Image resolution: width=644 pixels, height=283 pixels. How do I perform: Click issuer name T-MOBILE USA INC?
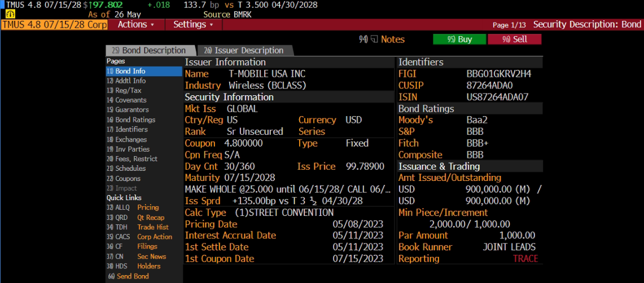pyautogui.click(x=267, y=74)
